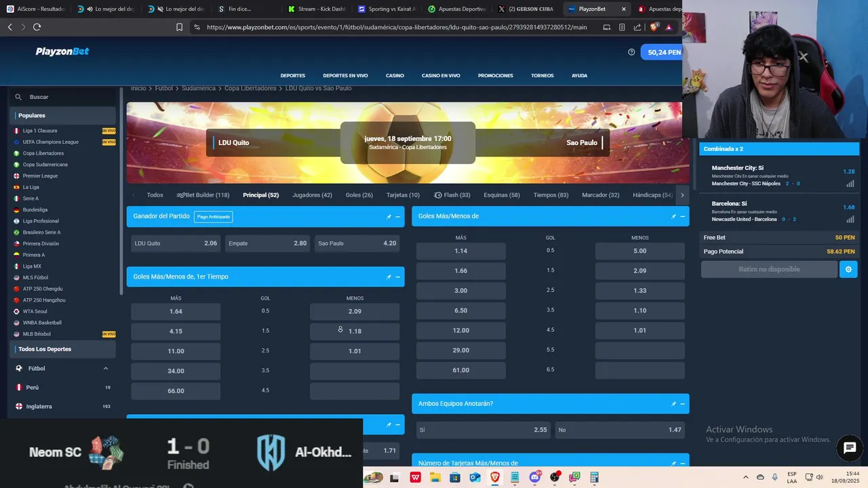Go to DEPORTES EN VIVO menu
The width and height of the screenshot is (868, 488).
coord(345,76)
